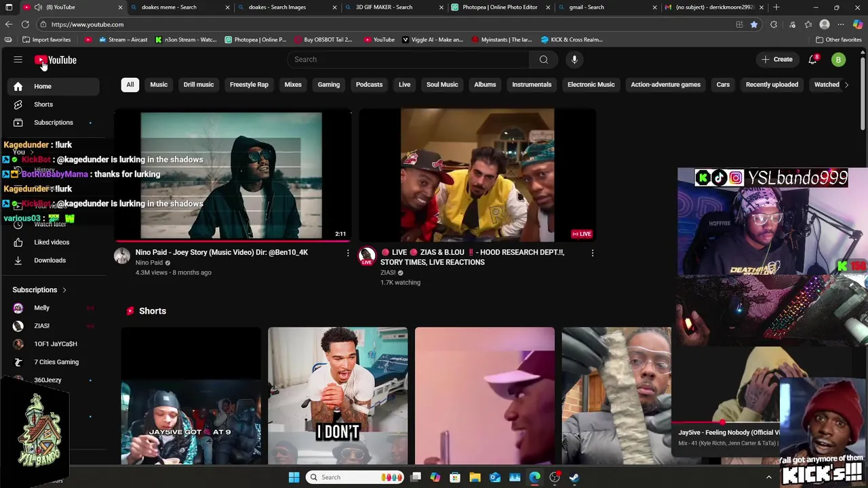This screenshot has height=488, width=868.
Task: Click the Create button
Action: pyautogui.click(x=777, y=60)
